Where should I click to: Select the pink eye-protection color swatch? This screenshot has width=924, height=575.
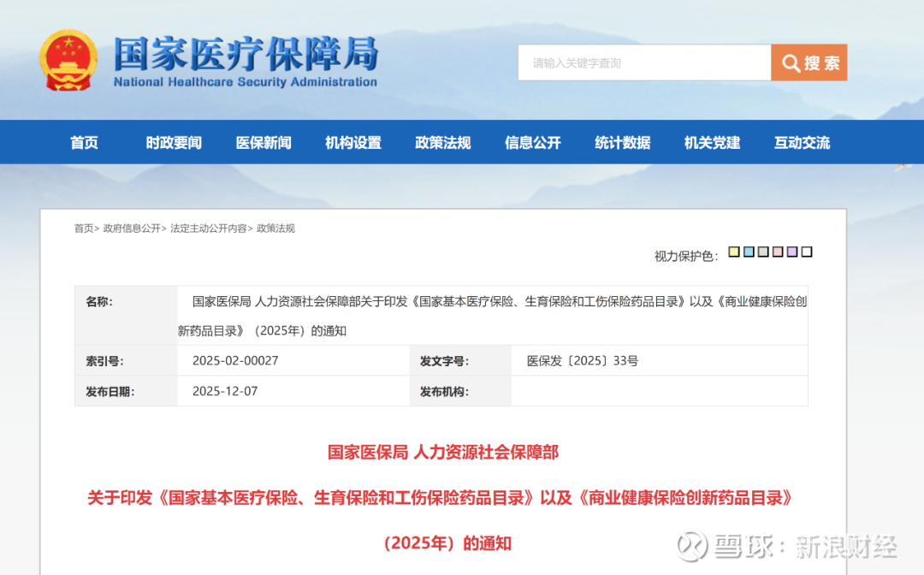click(778, 252)
